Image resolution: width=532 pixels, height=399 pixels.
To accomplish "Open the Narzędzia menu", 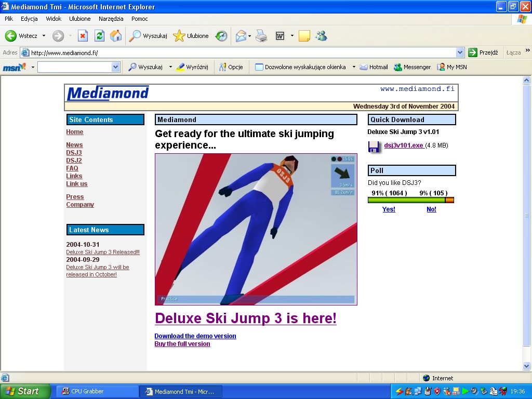I will (x=111, y=19).
